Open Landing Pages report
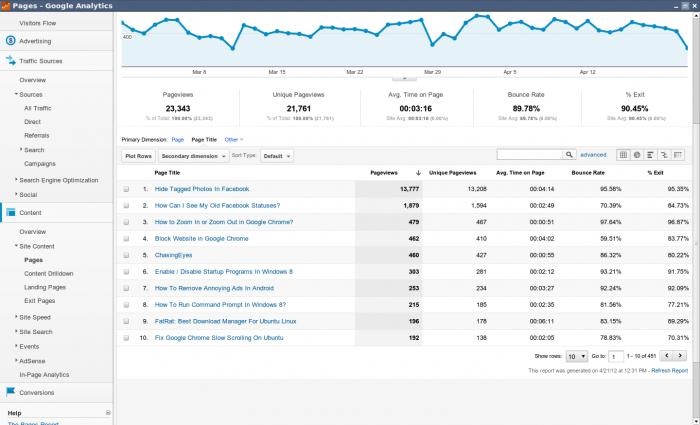Viewport: 700px width, 425px height. pyautogui.click(x=45, y=287)
